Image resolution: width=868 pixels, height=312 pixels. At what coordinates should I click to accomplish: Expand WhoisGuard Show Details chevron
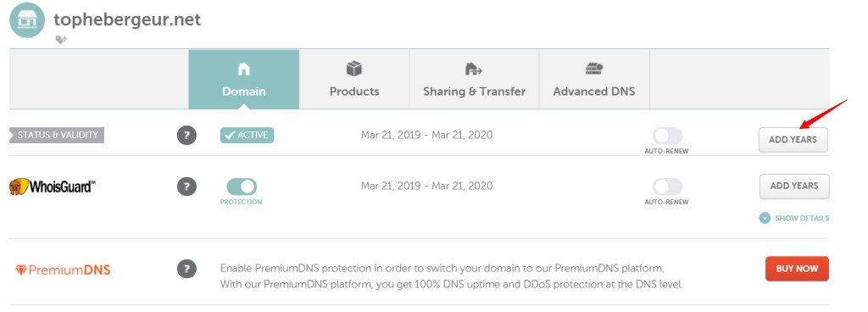(765, 218)
